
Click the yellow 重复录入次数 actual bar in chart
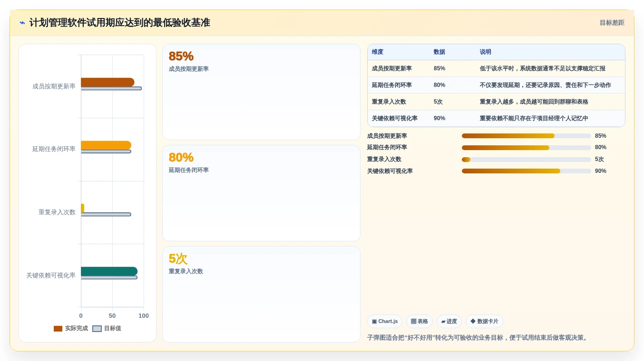pyautogui.click(x=82, y=209)
